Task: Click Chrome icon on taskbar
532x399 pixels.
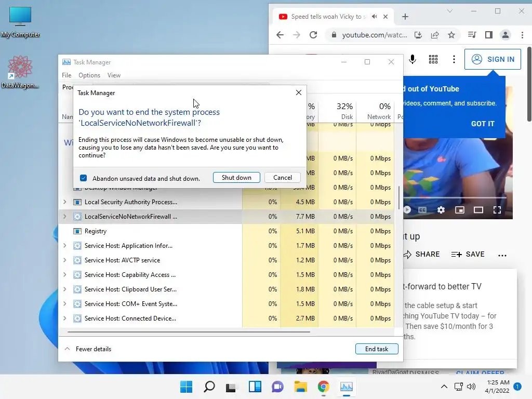Action: (x=323, y=387)
